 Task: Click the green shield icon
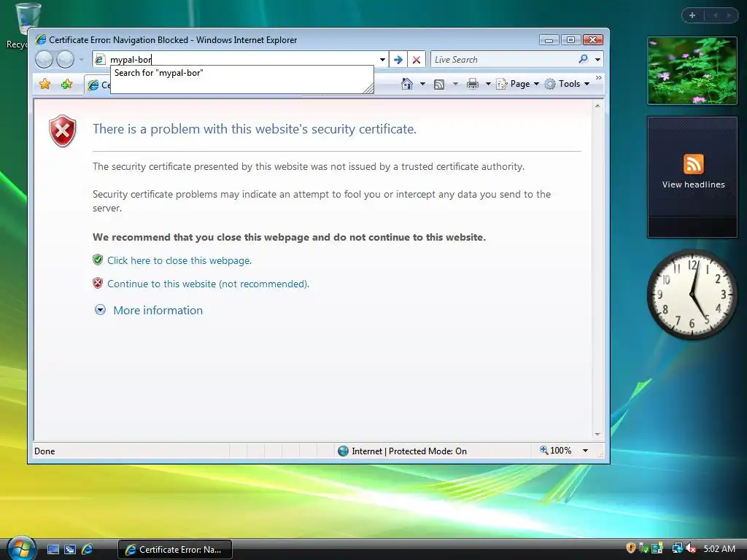coord(98,260)
